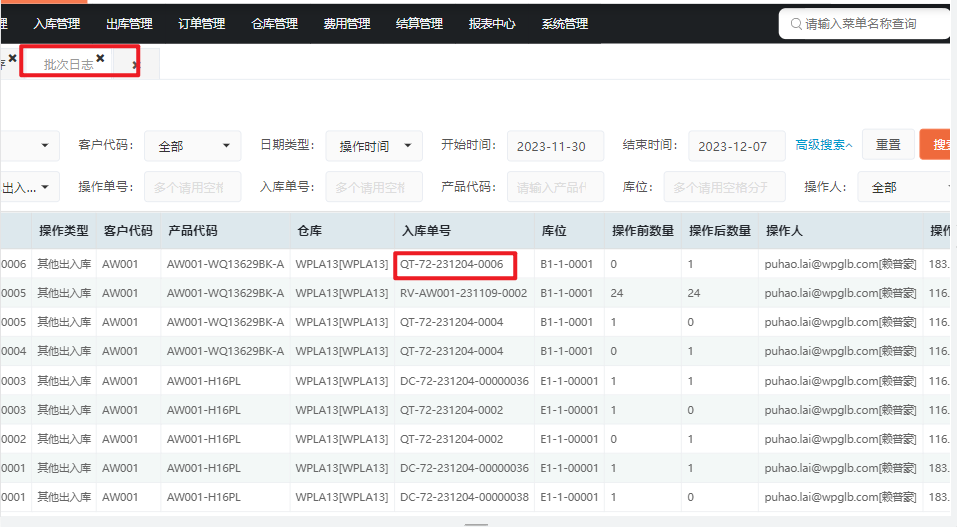Image resolution: width=957 pixels, height=527 pixels.
Task: Open the 订单管理 menu
Action: click(x=202, y=24)
